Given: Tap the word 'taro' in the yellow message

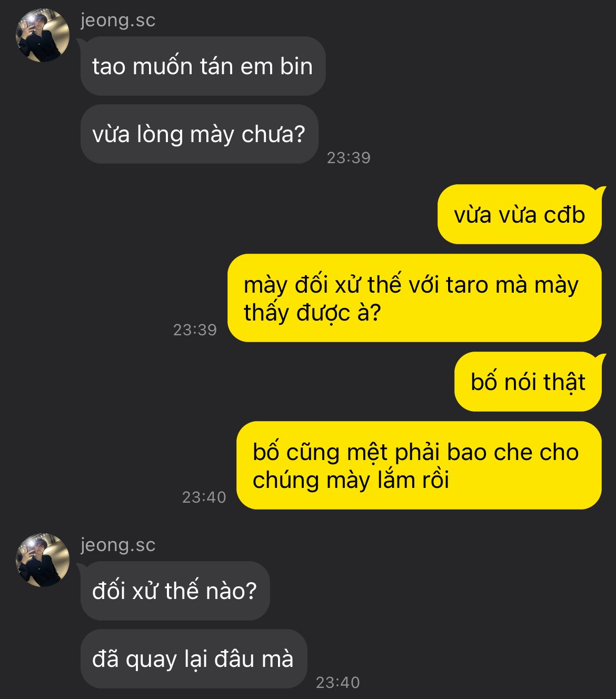Looking at the screenshot, I should tap(466, 285).
